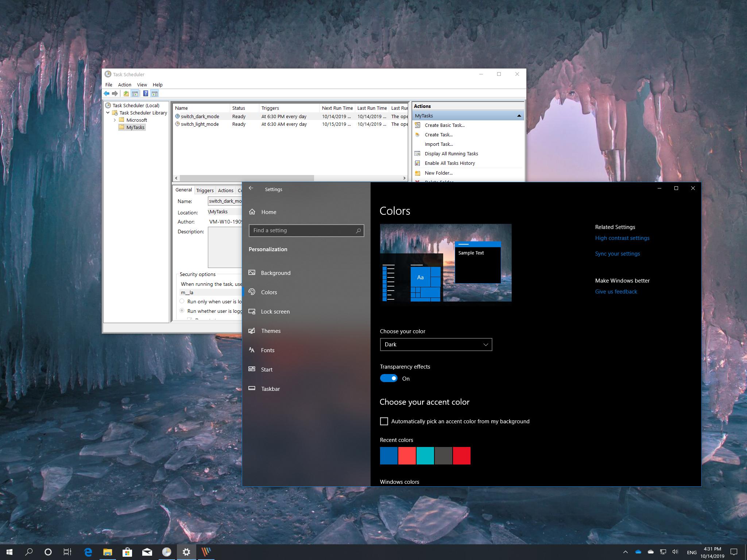Click the Taskbar icon in Settings sidebar
The image size is (747, 560).
(x=252, y=388)
